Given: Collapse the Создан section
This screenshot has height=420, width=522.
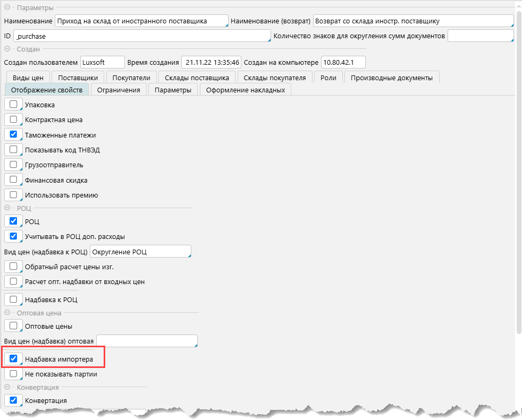Looking at the screenshot, I should [7, 49].
